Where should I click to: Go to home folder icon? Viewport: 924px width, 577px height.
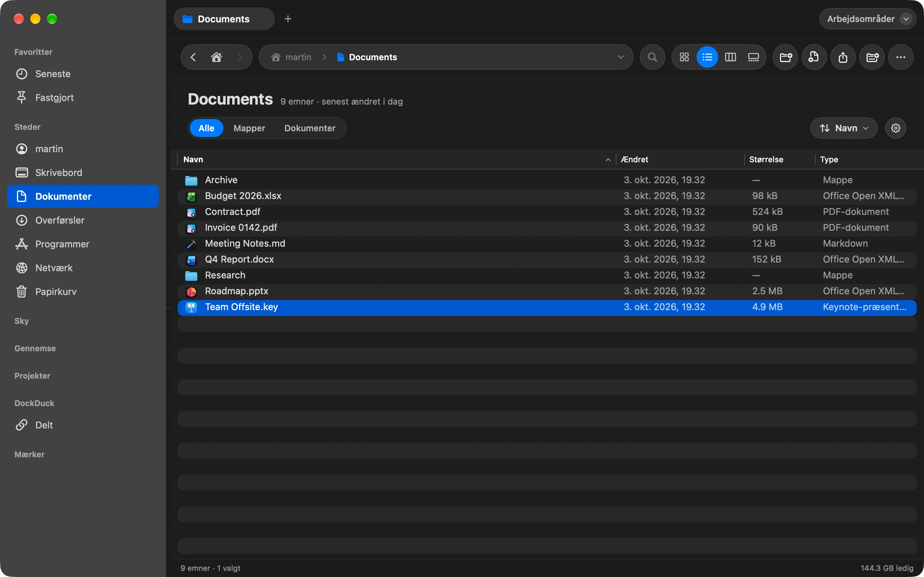pos(217,57)
